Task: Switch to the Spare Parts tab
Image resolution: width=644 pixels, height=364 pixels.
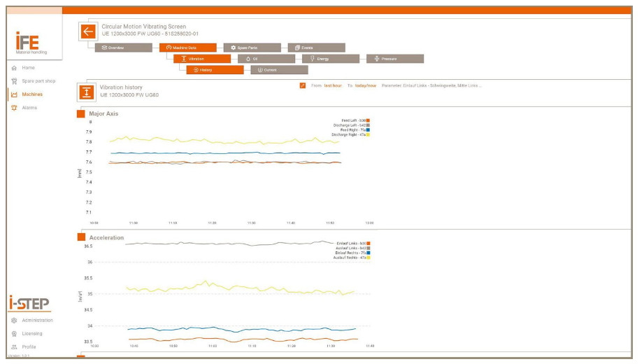Action: tap(252, 48)
